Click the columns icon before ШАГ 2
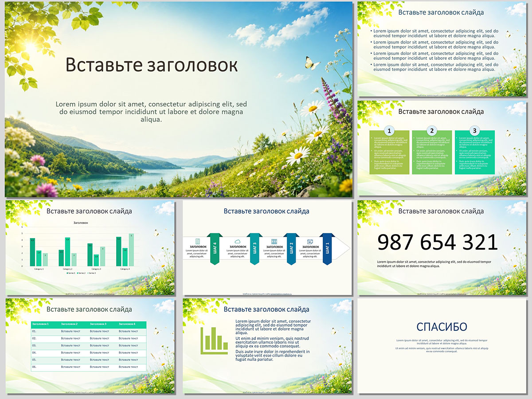 [274, 241]
